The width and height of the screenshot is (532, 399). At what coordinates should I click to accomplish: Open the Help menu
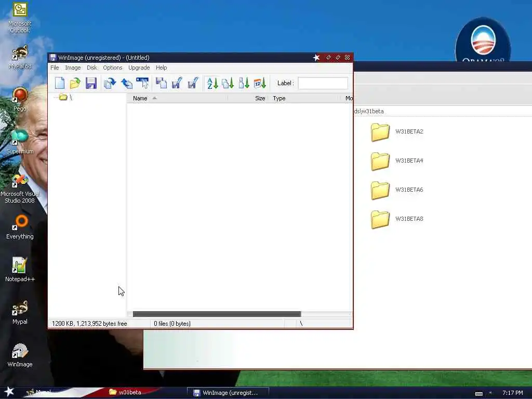(162, 68)
